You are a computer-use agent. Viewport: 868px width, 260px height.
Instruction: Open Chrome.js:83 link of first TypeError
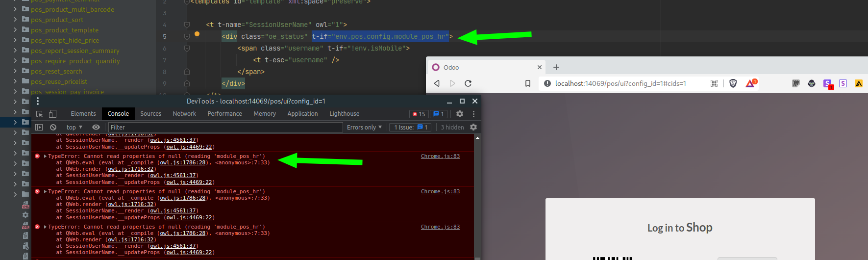(x=440, y=156)
